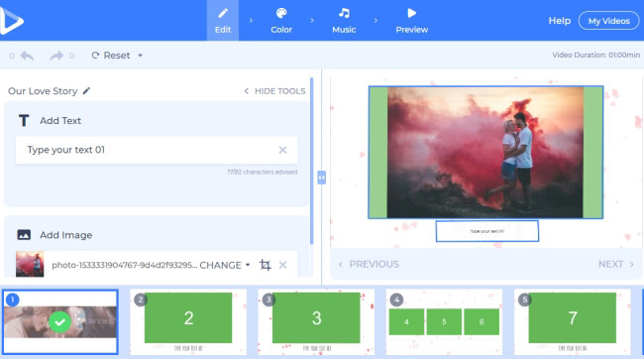Click the text input Type your text 01
This screenshot has width=644, height=359.
(157, 150)
